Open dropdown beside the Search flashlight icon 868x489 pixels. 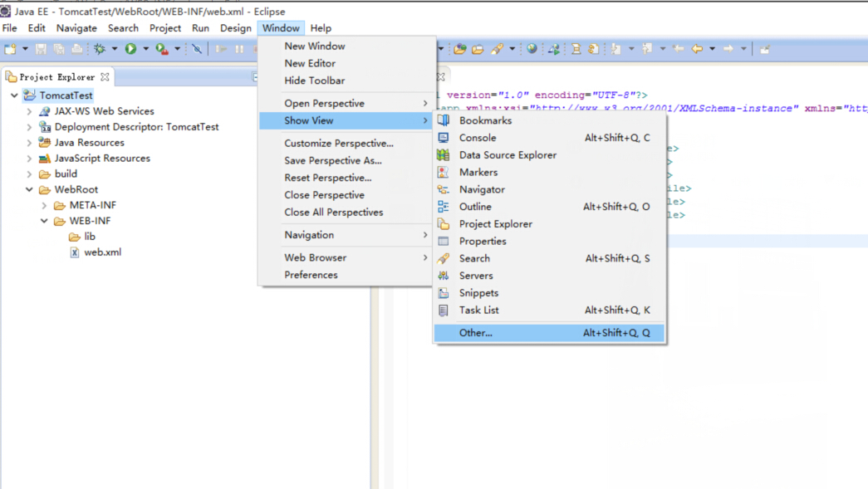pyautogui.click(x=512, y=49)
